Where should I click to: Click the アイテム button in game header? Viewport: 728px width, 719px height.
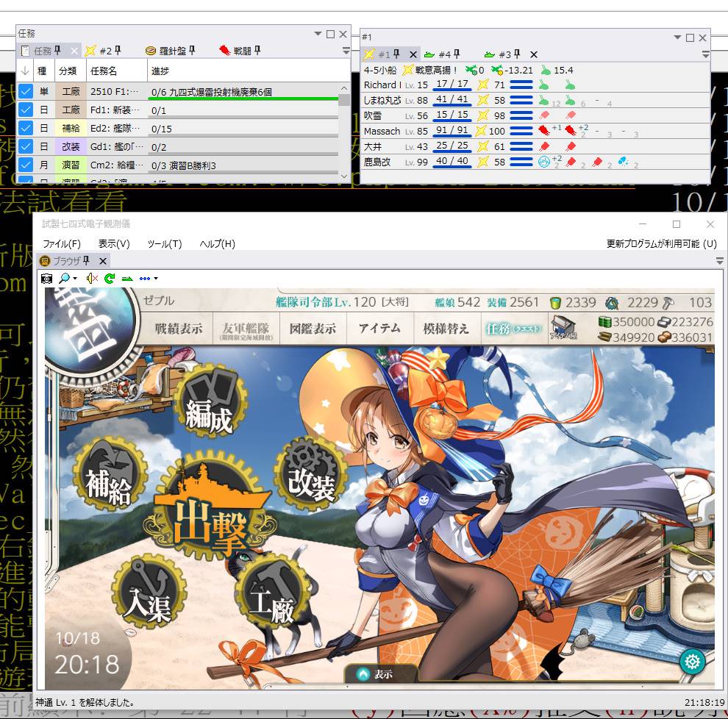pos(379,329)
